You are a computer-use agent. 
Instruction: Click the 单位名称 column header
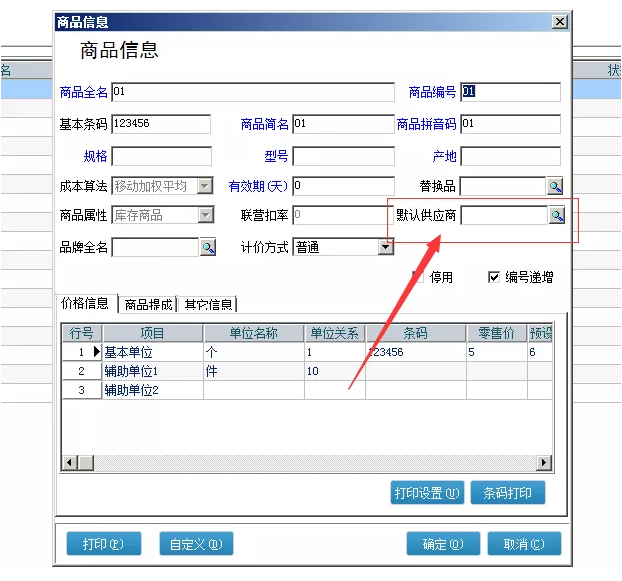(x=254, y=333)
